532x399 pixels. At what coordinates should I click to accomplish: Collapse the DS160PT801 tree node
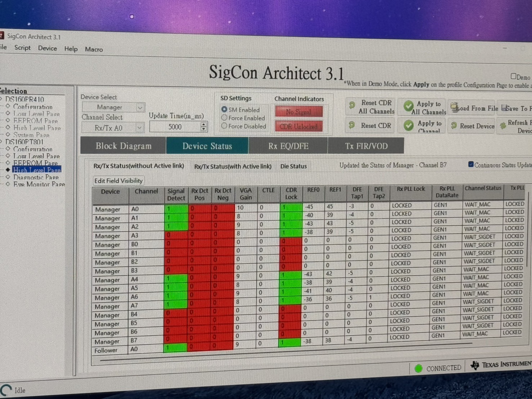tap(1, 141)
